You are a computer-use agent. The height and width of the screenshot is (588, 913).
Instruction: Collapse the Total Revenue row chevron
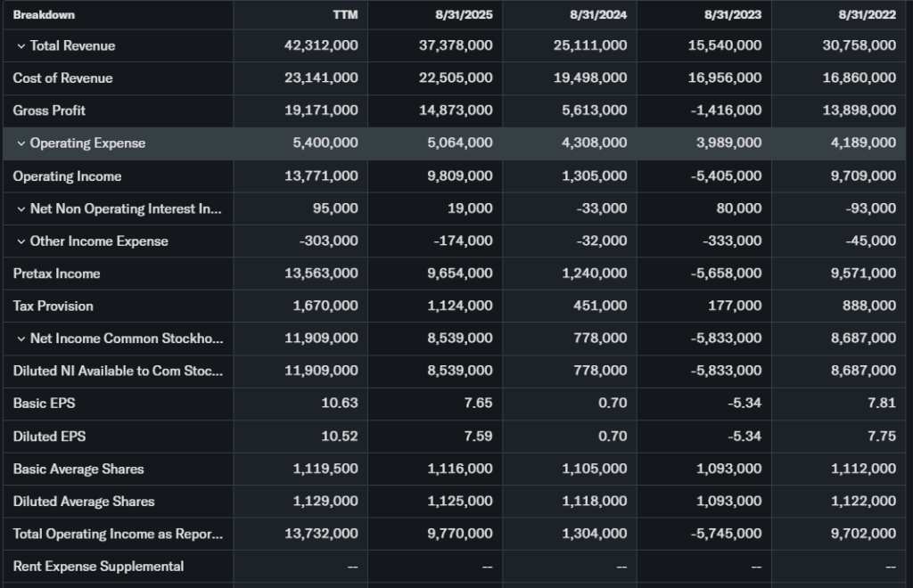[21, 45]
